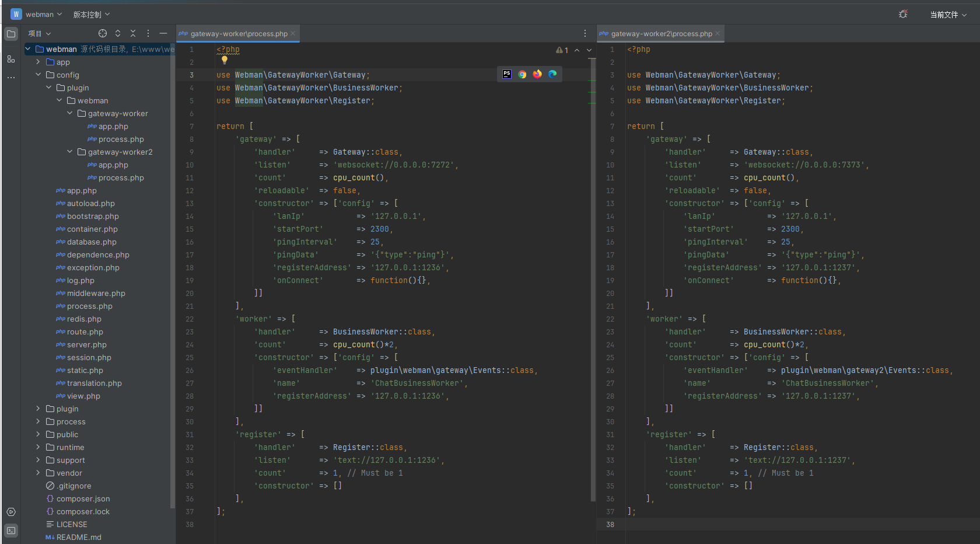Click 'websocket://0.0.0.0:7373' in right editor
Screen dimensions: 980x544
804,165
